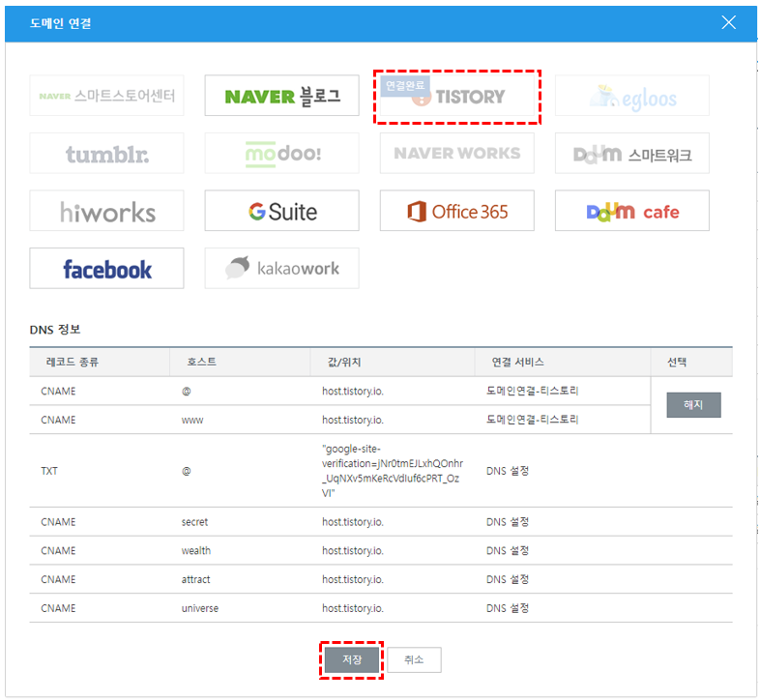Pick the egloos service tile
Viewport: 760px width, 700px height.
click(632, 95)
